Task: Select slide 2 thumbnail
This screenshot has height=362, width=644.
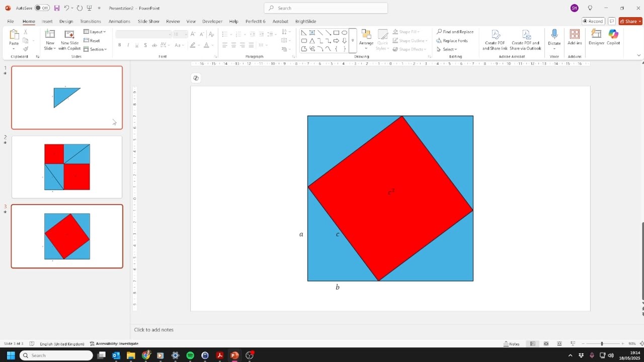Action: (x=67, y=167)
